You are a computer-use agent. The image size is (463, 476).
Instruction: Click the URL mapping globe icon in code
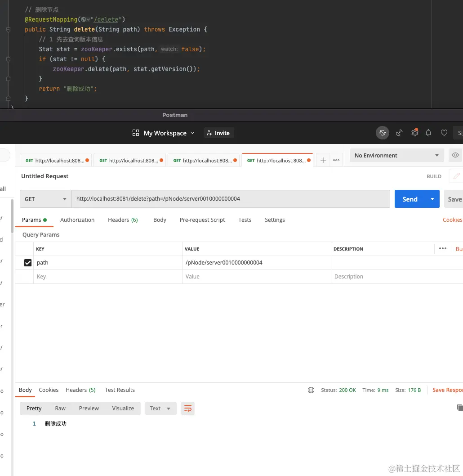83,19
